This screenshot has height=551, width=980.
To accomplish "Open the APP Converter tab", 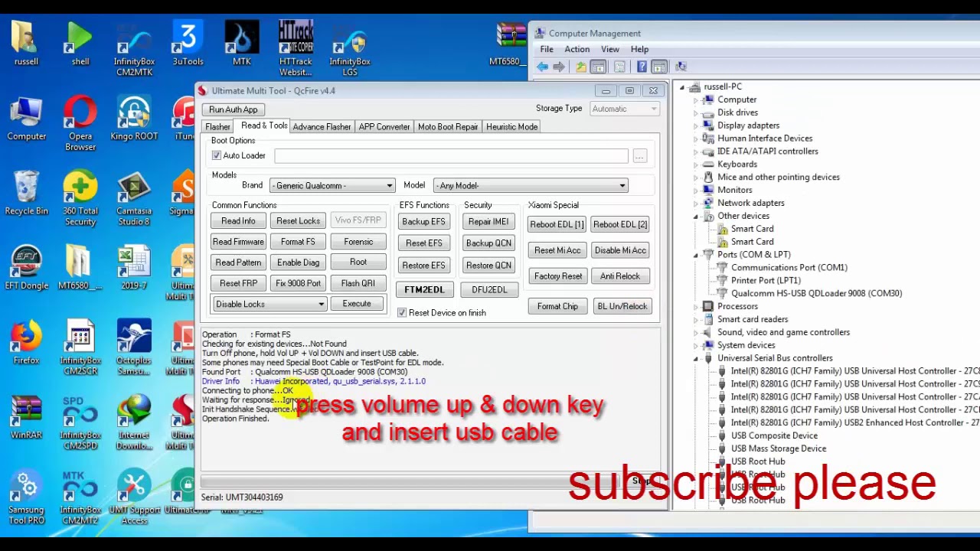I will (384, 126).
